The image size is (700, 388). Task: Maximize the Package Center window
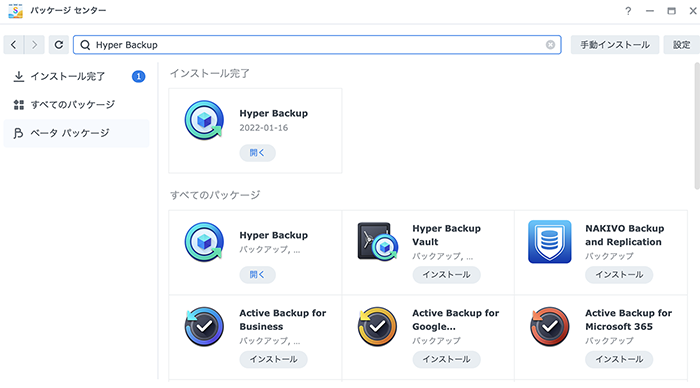[671, 11]
